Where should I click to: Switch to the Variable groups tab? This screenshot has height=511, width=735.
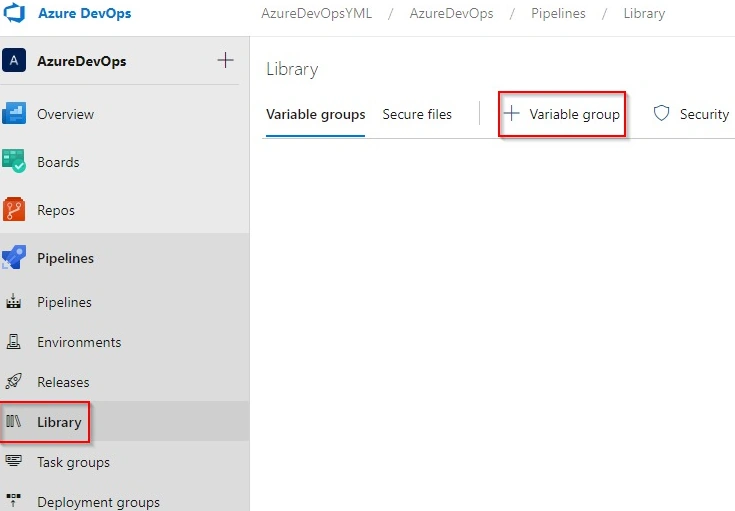[x=315, y=114]
